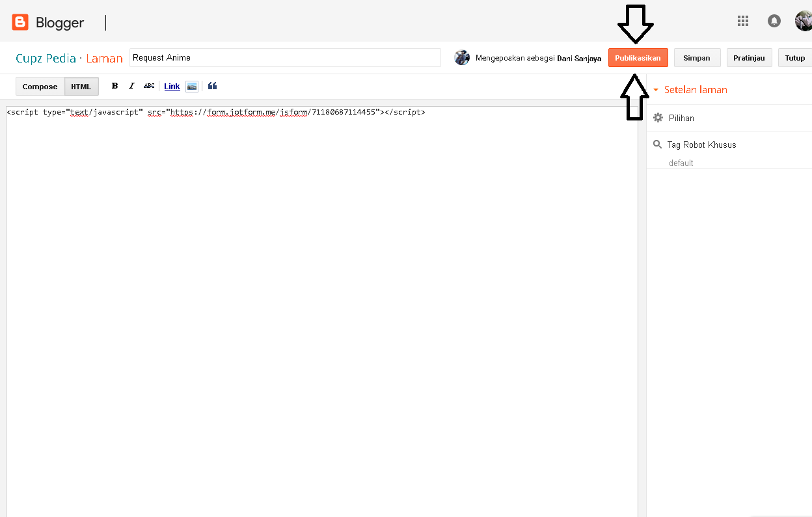
Task: Click the Request Anime title field
Action: 286,57
